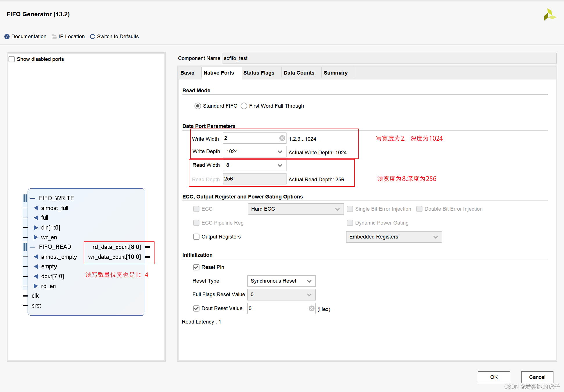Clear the Write Width field with X icon
Image resolution: width=564 pixels, height=392 pixels.
click(282, 138)
